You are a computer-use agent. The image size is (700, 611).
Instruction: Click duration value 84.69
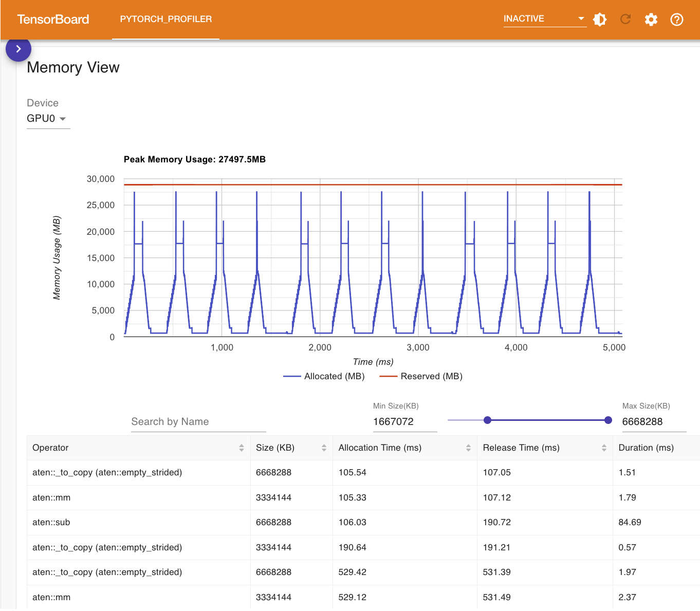pyautogui.click(x=630, y=523)
